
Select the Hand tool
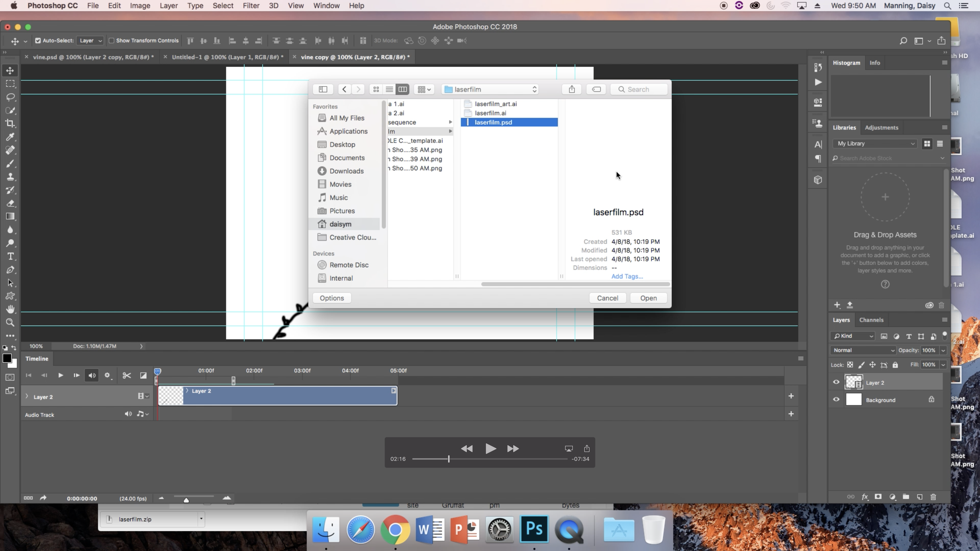click(x=10, y=309)
